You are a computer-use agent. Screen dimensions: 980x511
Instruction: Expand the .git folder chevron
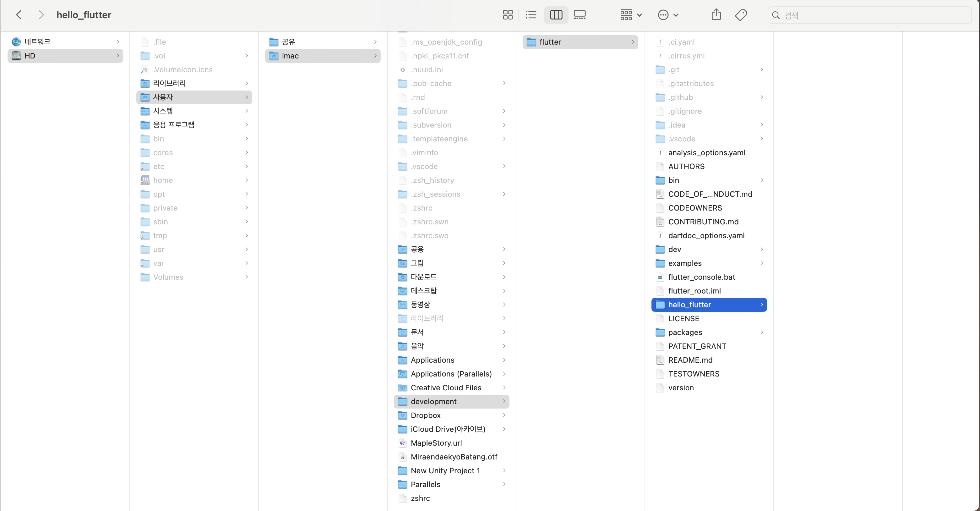click(762, 69)
